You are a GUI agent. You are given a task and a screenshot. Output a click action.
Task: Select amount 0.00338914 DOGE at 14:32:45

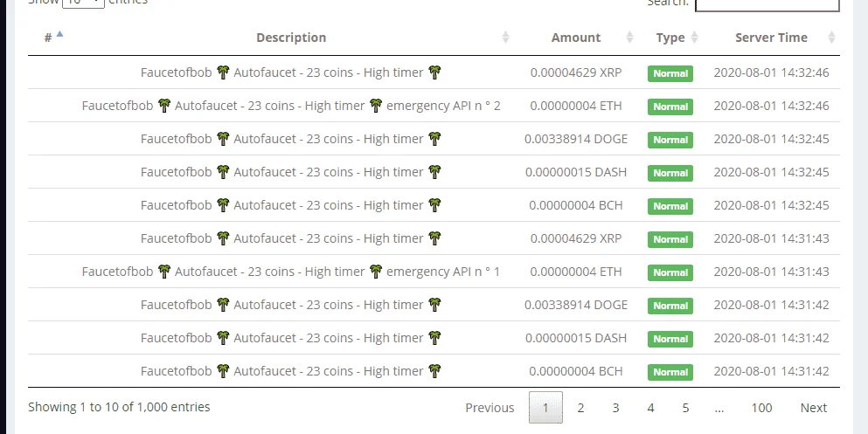coord(576,139)
